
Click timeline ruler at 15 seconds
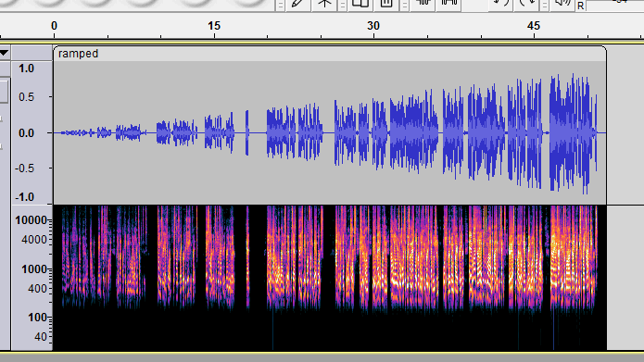[x=214, y=26]
